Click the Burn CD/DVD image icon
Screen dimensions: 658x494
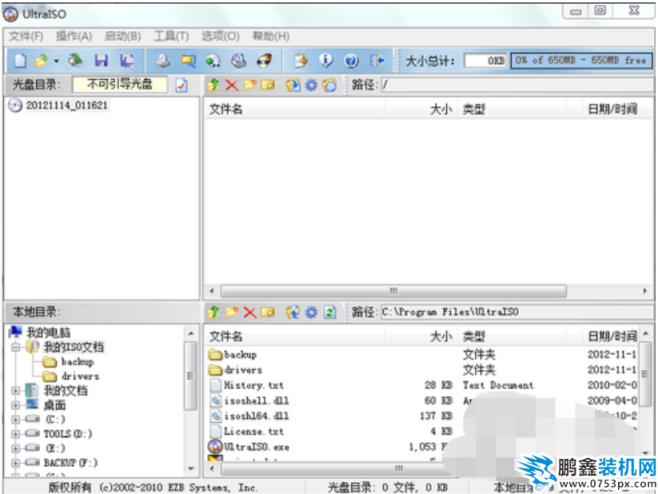(x=264, y=61)
